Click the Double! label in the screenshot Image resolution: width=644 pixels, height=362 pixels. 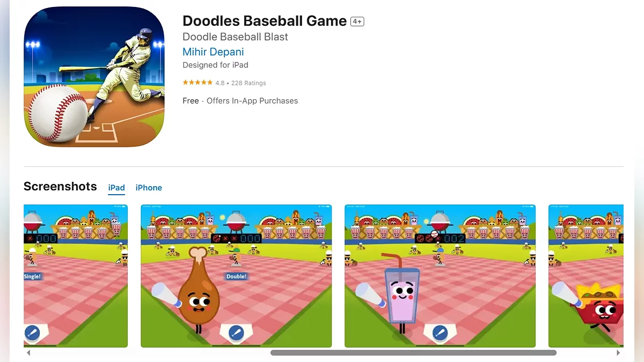[x=236, y=276]
